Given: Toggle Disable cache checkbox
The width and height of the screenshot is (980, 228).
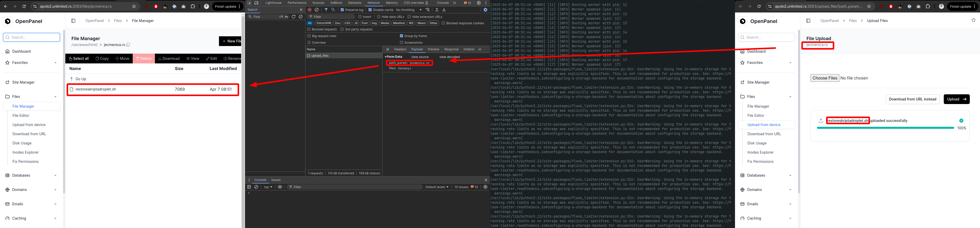Looking at the screenshot, I should (370, 10).
